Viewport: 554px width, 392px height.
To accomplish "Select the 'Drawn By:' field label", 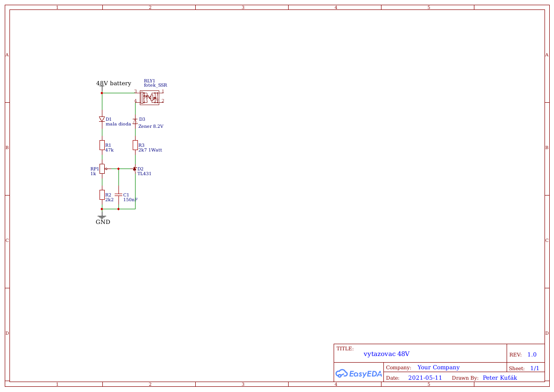I will (x=465, y=378).
